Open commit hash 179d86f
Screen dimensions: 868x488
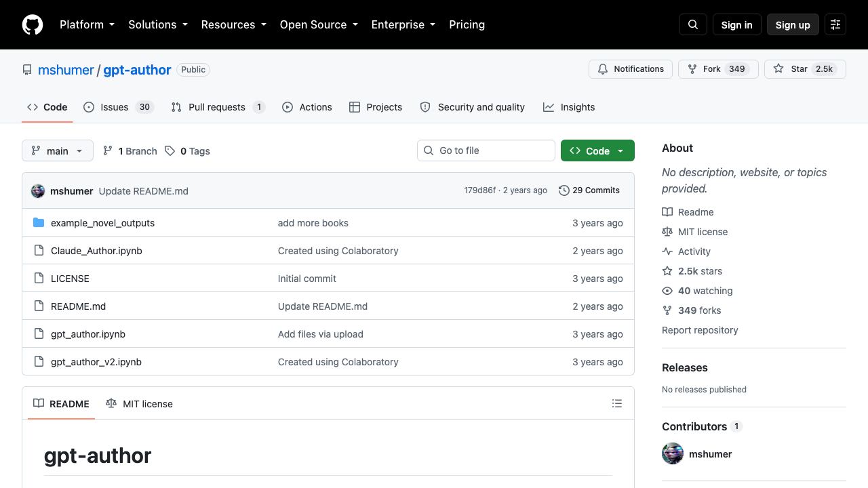coord(479,190)
